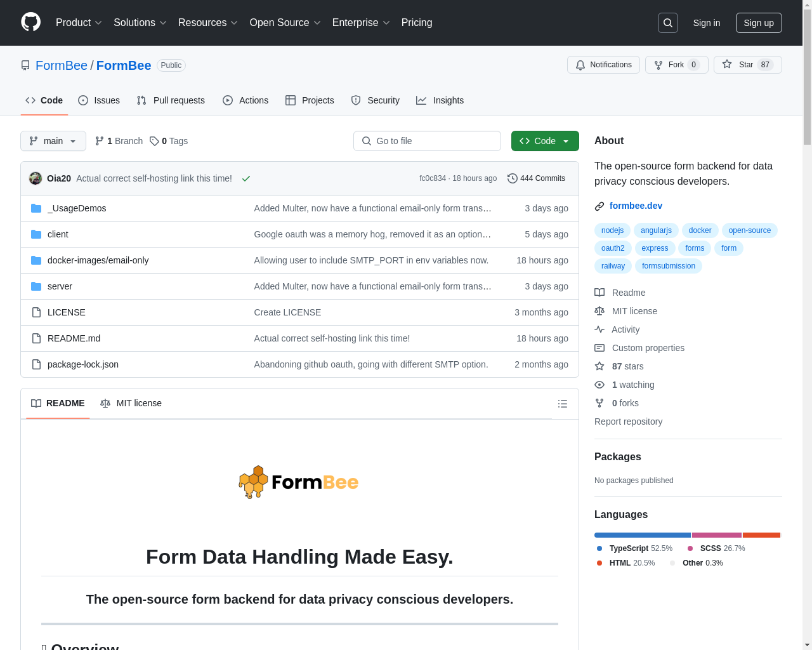Open the formbee.dev website link
812x650 pixels.
(636, 206)
